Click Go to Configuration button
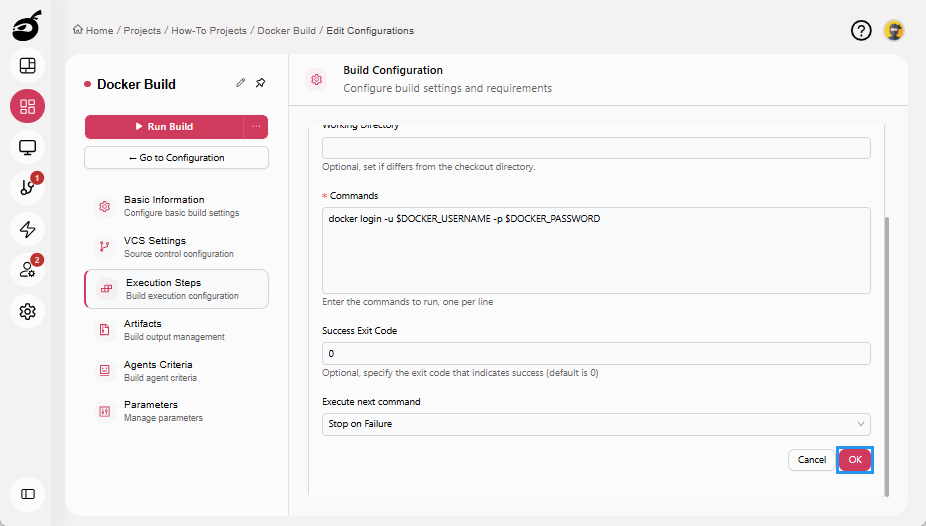This screenshot has height=526, width=926. tap(177, 158)
